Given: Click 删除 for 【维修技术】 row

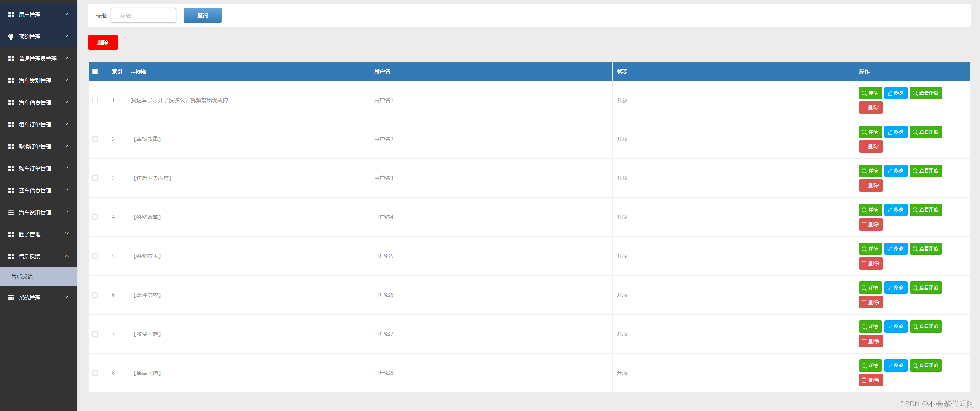Looking at the screenshot, I should click(x=871, y=263).
